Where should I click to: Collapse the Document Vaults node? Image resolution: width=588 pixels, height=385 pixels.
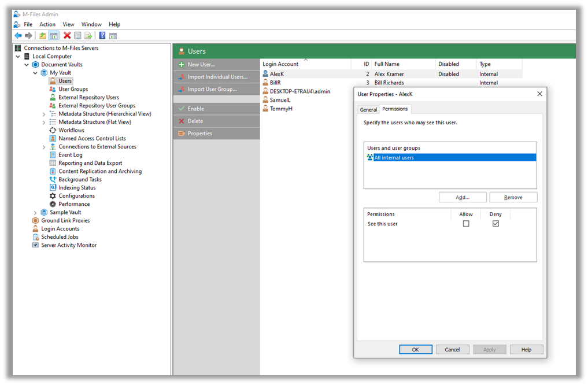click(27, 65)
